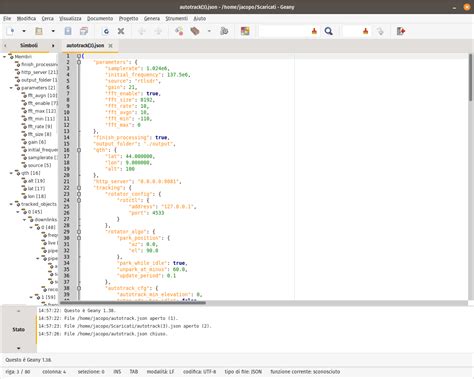Save the current file via toolbar

tap(68, 31)
